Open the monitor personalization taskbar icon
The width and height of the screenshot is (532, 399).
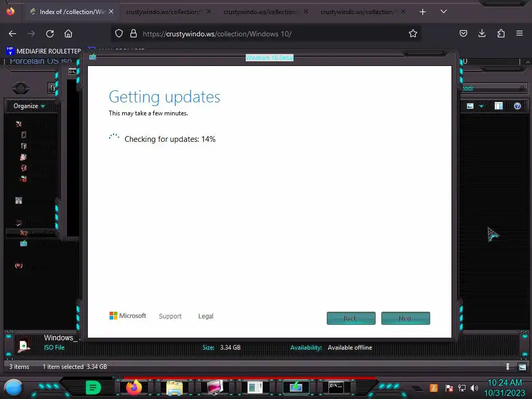click(215, 388)
